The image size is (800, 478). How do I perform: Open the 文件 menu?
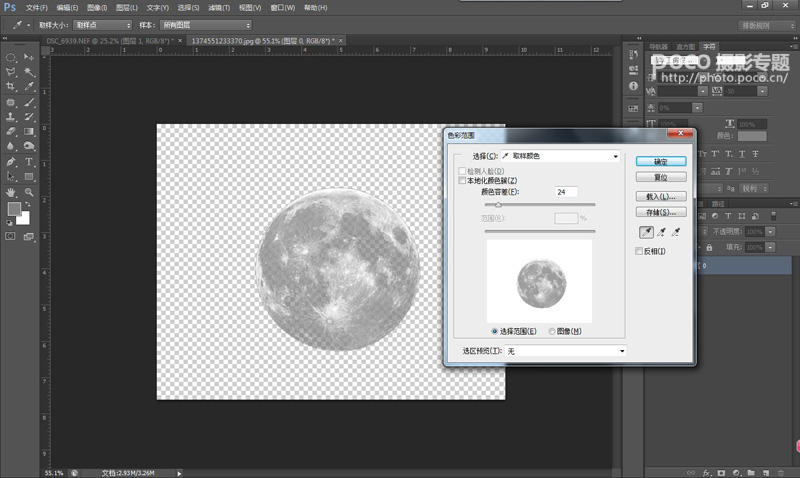click(37, 8)
